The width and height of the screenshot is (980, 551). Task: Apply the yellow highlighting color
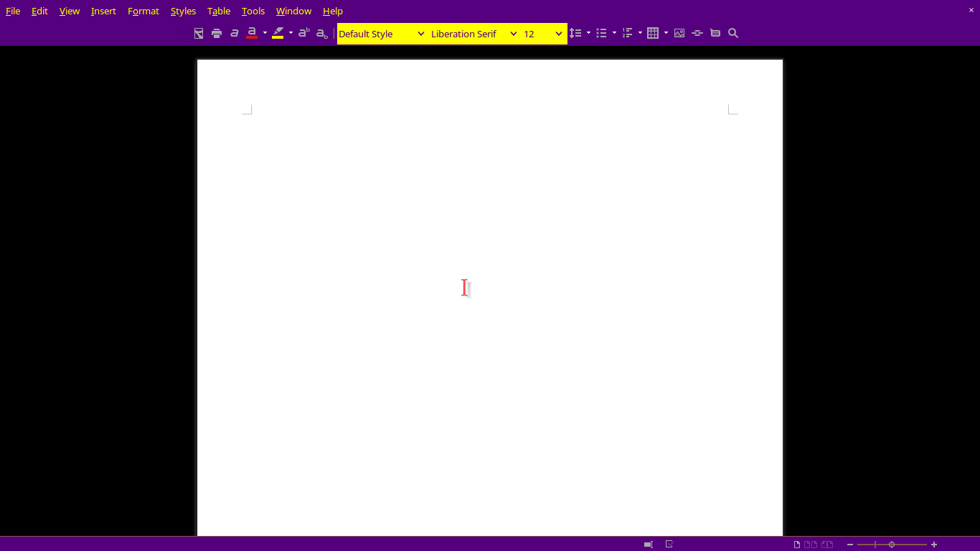coord(278,33)
